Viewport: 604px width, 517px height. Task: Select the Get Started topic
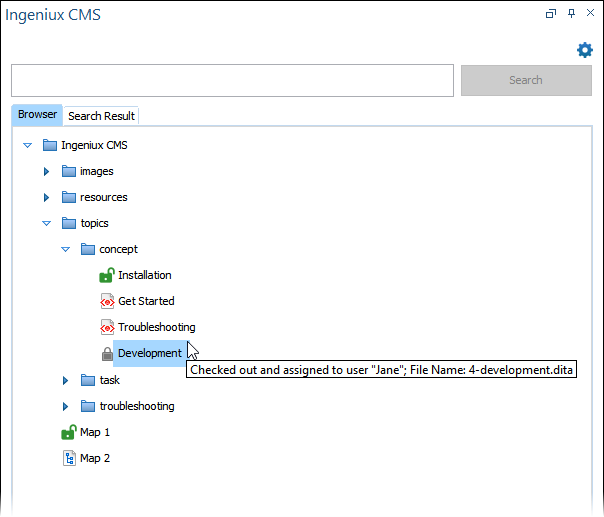[x=146, y=301]
